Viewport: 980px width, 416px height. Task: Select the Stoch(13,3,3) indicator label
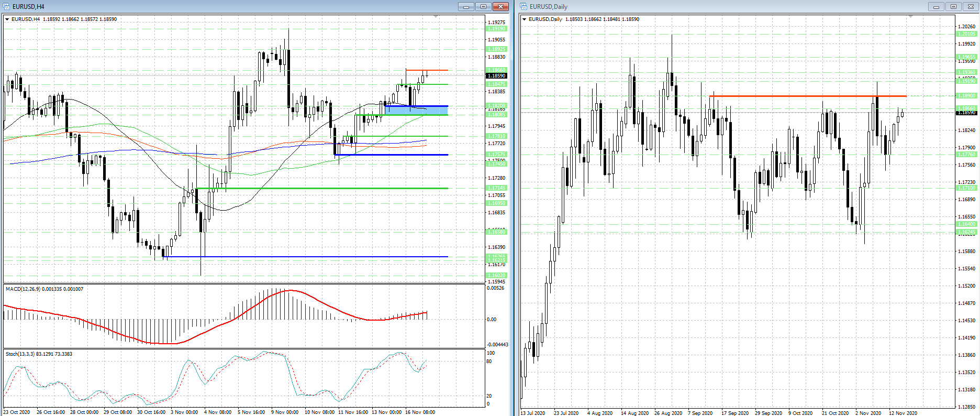(39, 354)
